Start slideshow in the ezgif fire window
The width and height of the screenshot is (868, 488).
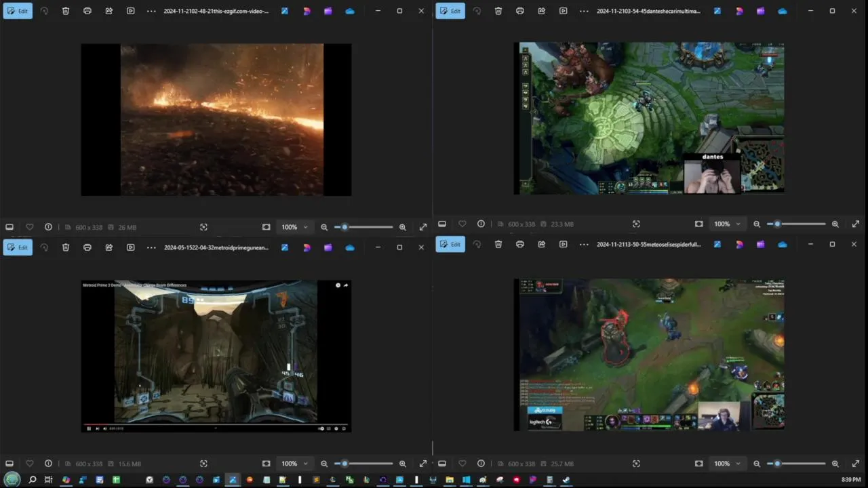click(x=131, y=11)
